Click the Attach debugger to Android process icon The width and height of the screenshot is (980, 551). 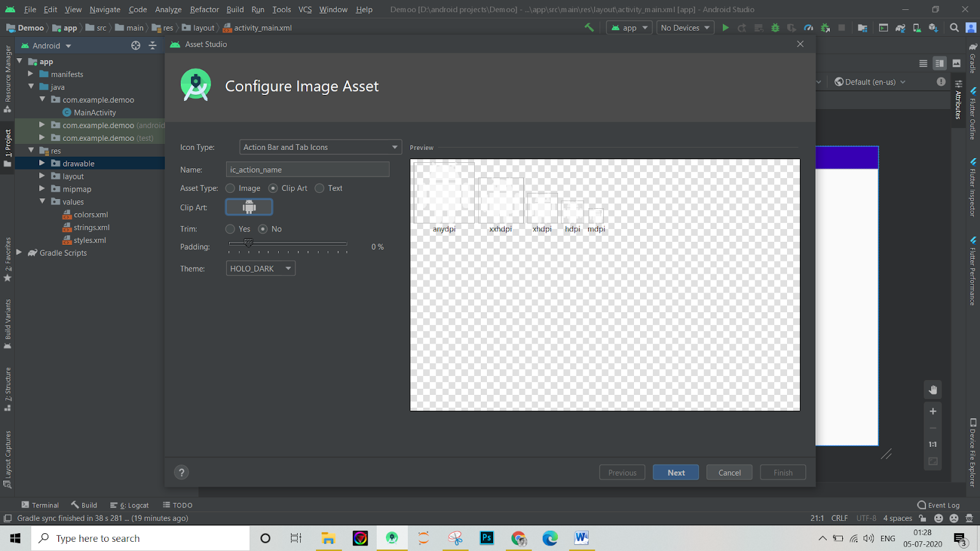click(x=824, y=28)
